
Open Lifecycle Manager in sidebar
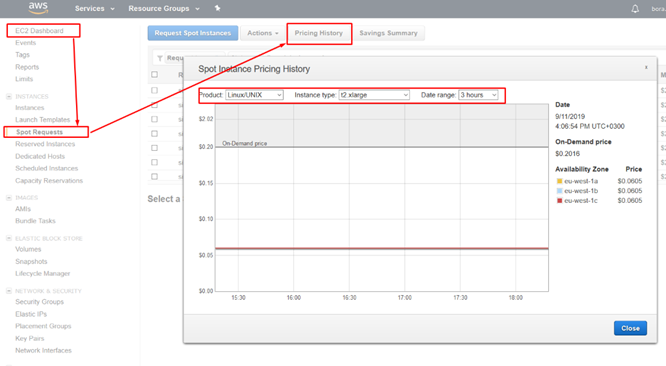point(42,273)
